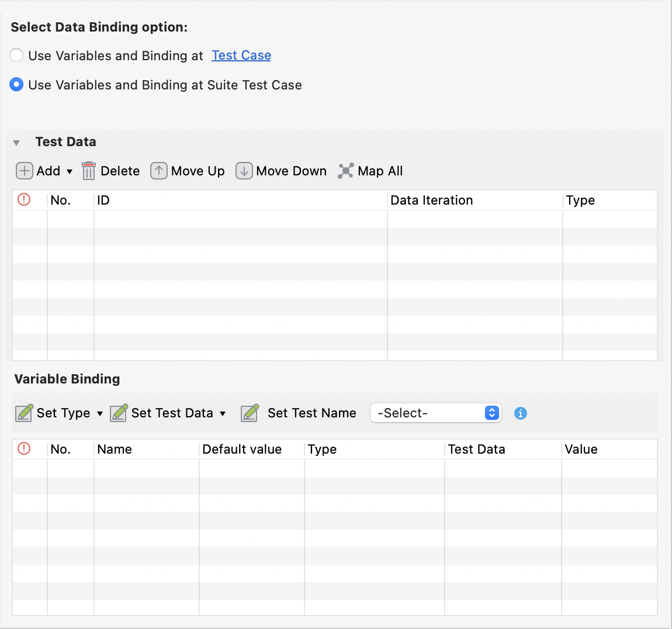Click the Add plus icon in Test Data

[x=24, y=171]
